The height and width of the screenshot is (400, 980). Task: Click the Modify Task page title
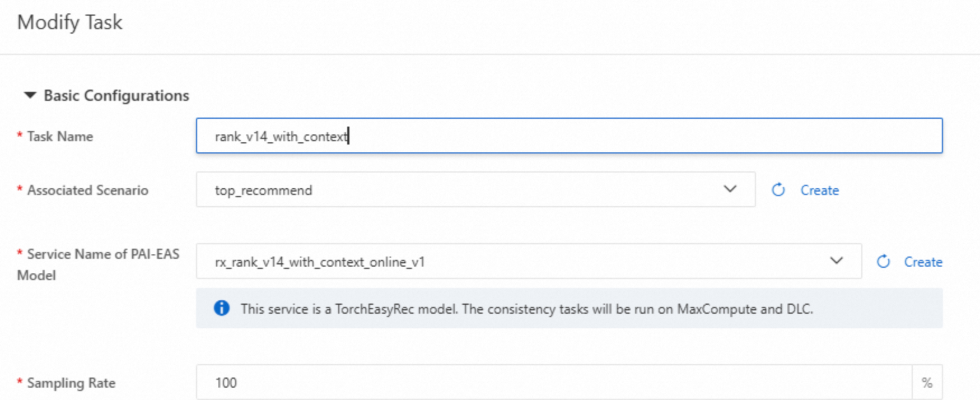click(x=70, y=22)
